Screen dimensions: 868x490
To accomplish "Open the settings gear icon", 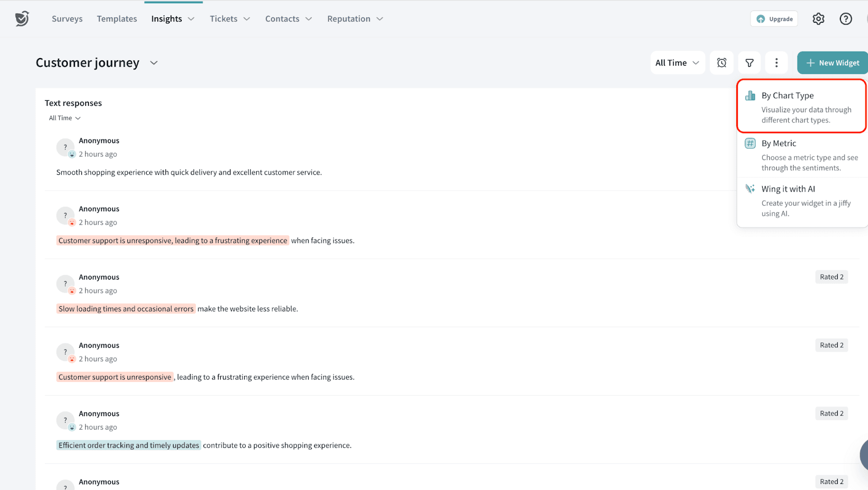I will tap(818, 19).
